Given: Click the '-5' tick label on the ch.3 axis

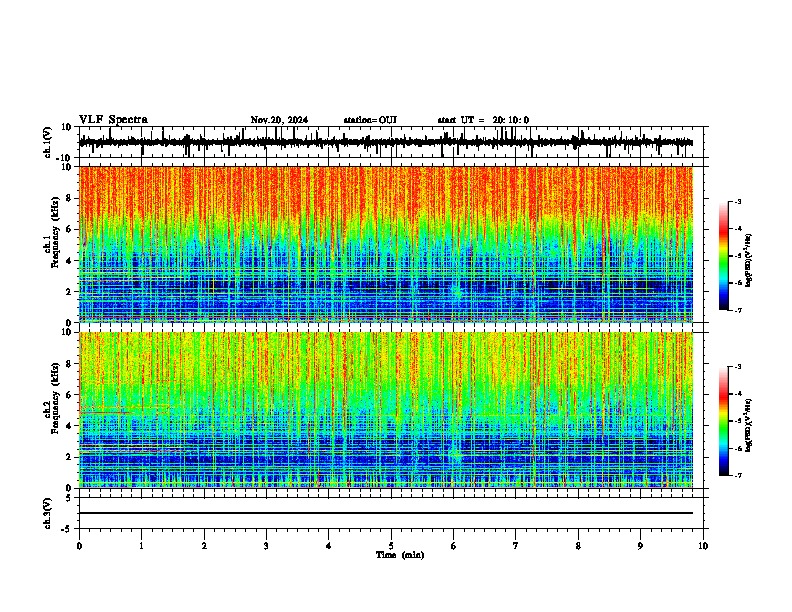Looking at the screenshot, I should pos(67,529).
